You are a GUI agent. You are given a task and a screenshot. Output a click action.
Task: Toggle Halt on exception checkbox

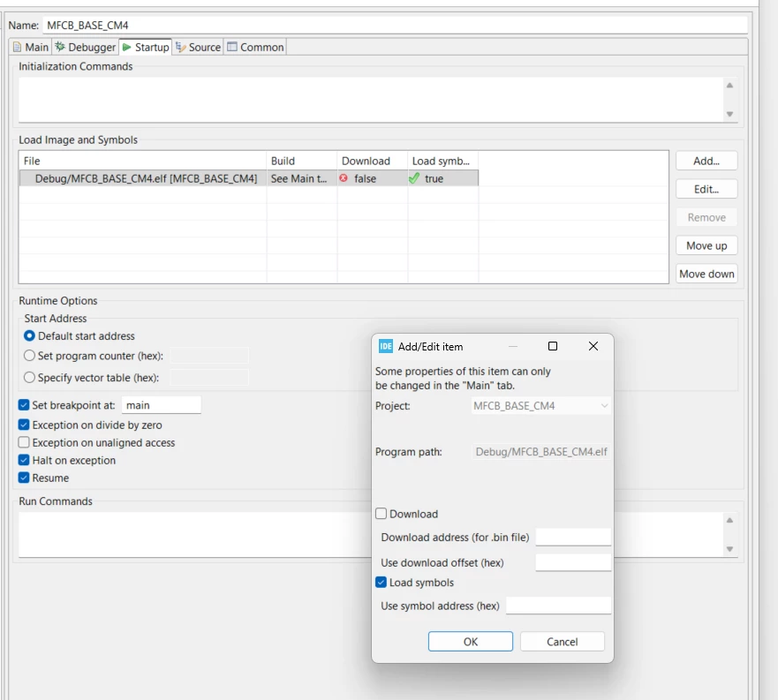pos(24,460)
